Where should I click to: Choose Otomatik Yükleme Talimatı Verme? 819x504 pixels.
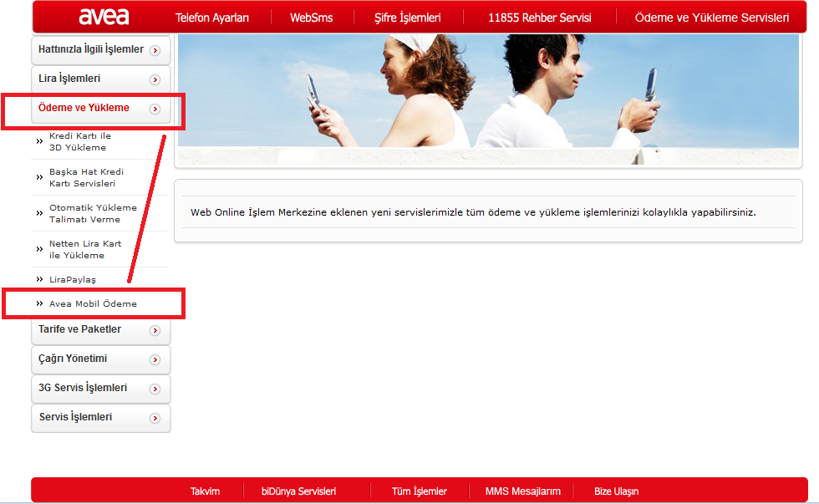click(93, 214)
